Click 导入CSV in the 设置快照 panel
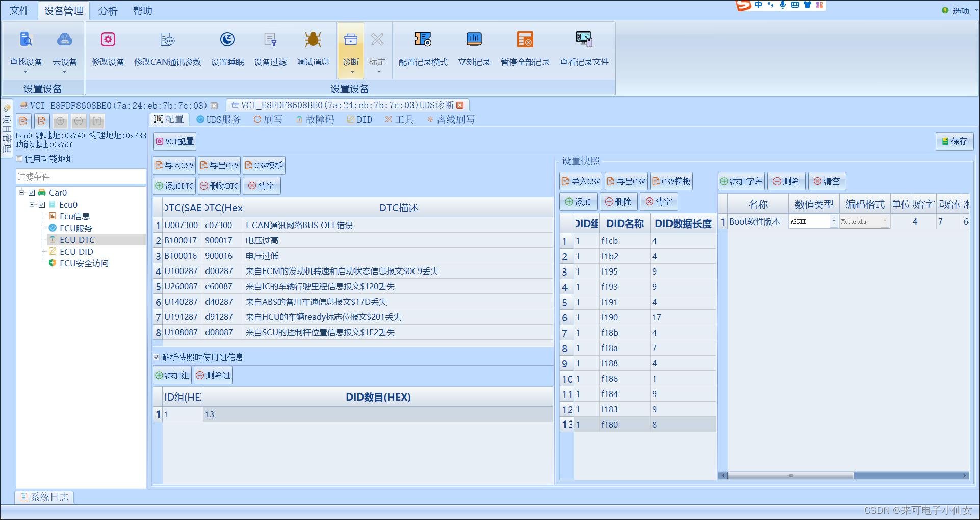This screenshot has height=520, width=980. (x=581, y=181)
